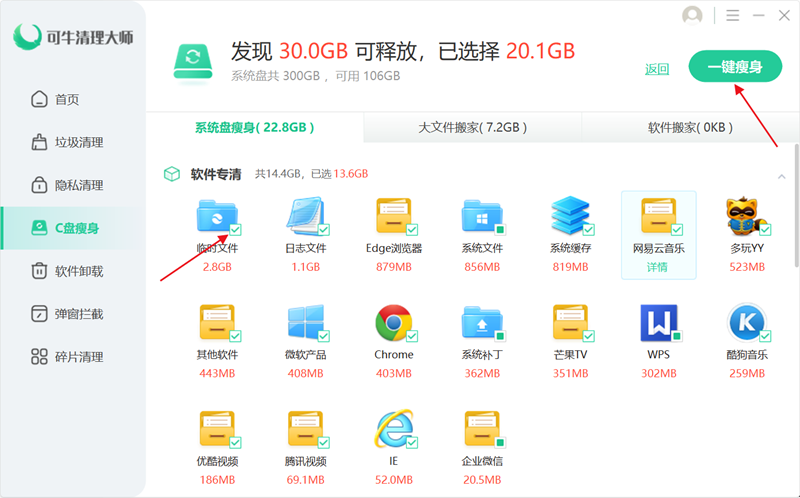Open 软件卸载 in sidebar

tap(71, 270)
